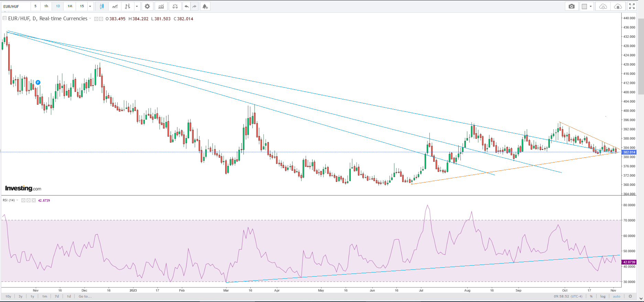Screen dimensions: 644x302
Task: Switch to the 1h timeframe
Action: (46, 6)
